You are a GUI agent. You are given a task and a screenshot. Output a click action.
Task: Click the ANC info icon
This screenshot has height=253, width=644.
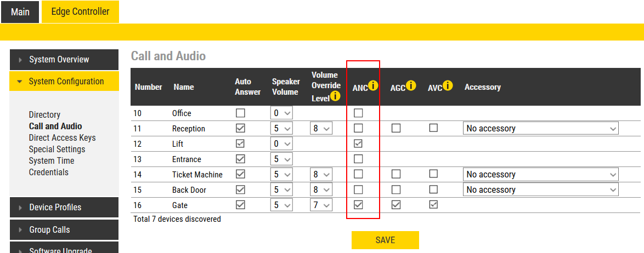374,85
